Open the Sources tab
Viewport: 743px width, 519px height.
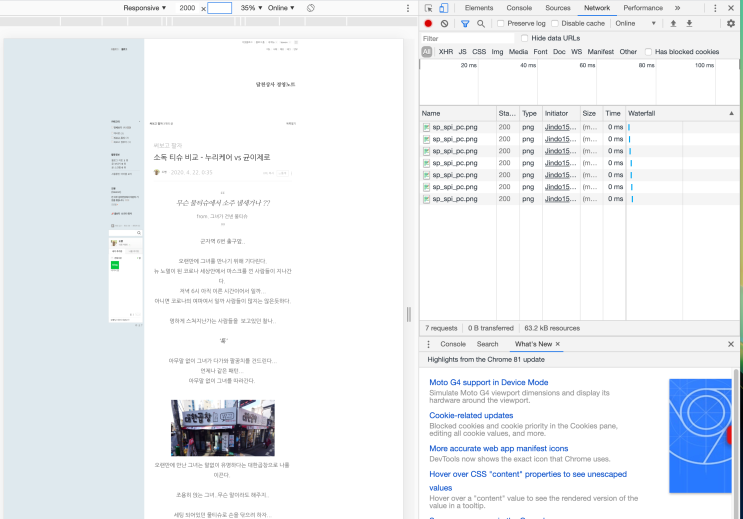(558, 8)
